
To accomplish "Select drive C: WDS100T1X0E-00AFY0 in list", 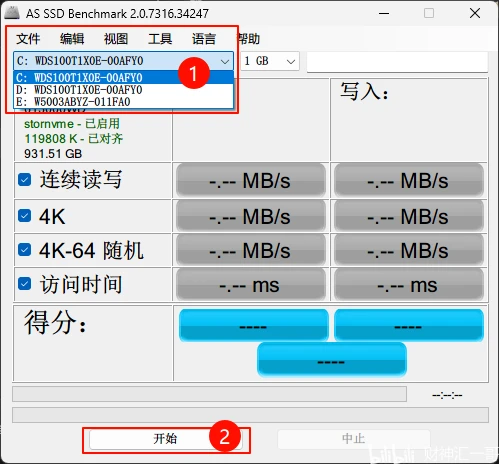I will [x=123, y=78].
